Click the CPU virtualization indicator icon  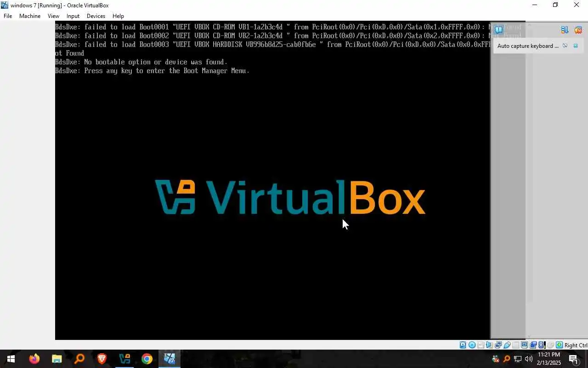(542, 345)
